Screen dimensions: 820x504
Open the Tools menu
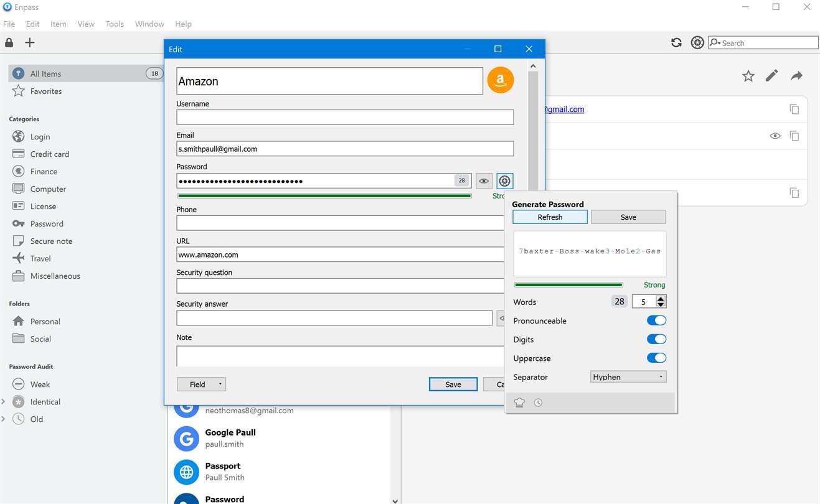(x=115, y=24)
